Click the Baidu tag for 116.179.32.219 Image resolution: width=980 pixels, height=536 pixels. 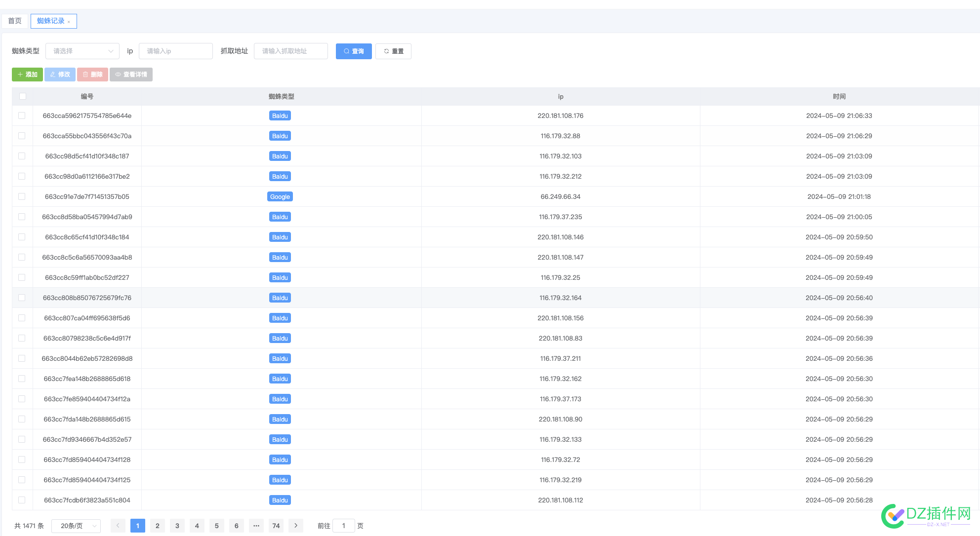280,480
